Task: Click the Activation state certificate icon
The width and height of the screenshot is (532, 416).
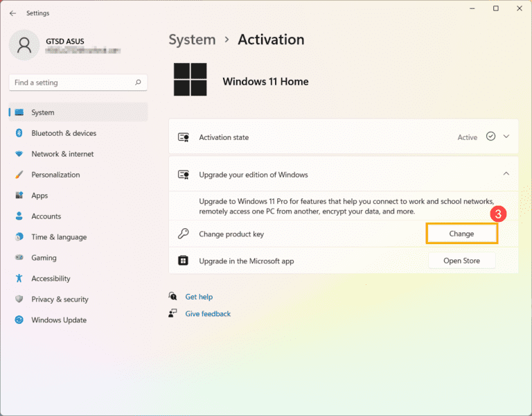Action: (x=184, y=137)
